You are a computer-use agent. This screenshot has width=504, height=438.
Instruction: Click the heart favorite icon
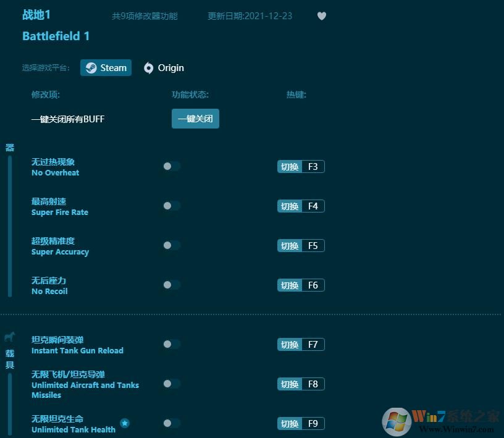321,16
